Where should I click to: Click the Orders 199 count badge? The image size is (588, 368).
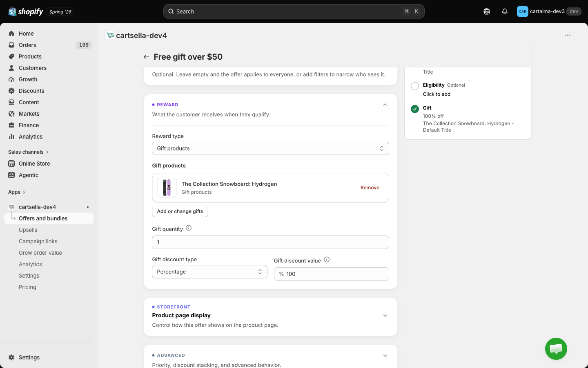(84, 45)
